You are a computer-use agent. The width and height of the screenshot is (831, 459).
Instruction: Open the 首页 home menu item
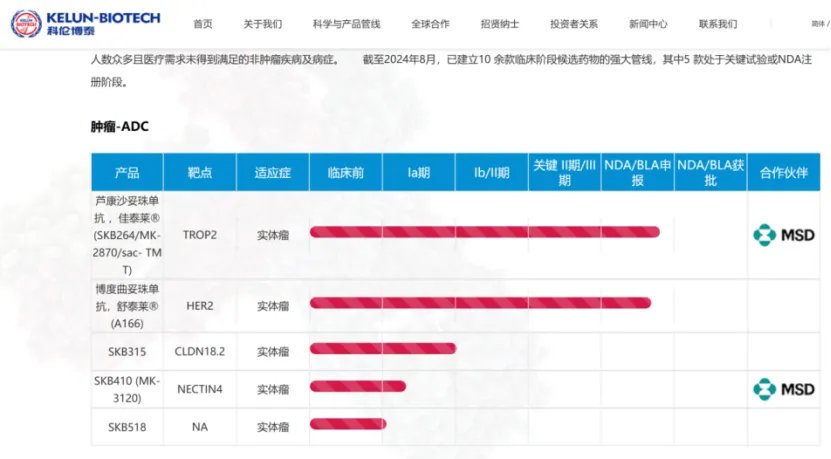(x=203, y=24)
